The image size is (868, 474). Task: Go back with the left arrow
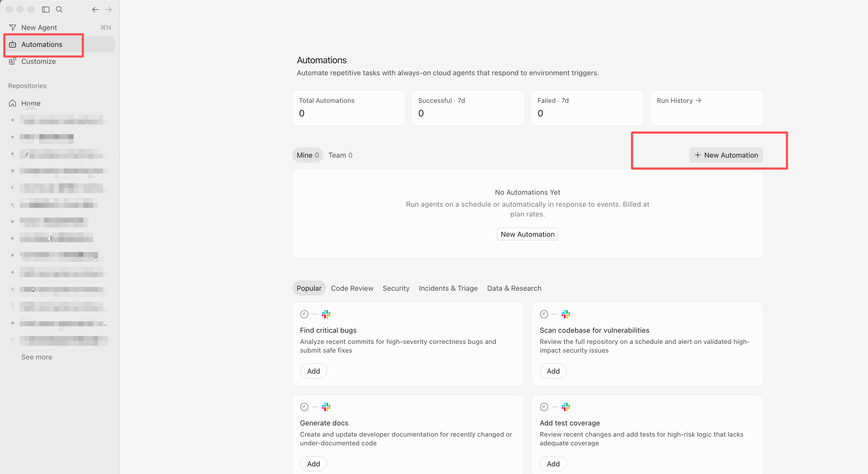click(x=95, y=10)
